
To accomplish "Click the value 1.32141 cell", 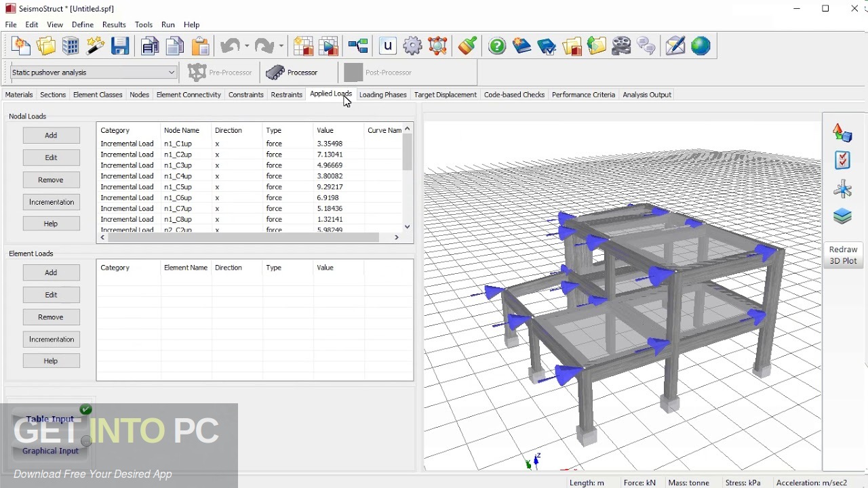I will (x=330, y=220).
